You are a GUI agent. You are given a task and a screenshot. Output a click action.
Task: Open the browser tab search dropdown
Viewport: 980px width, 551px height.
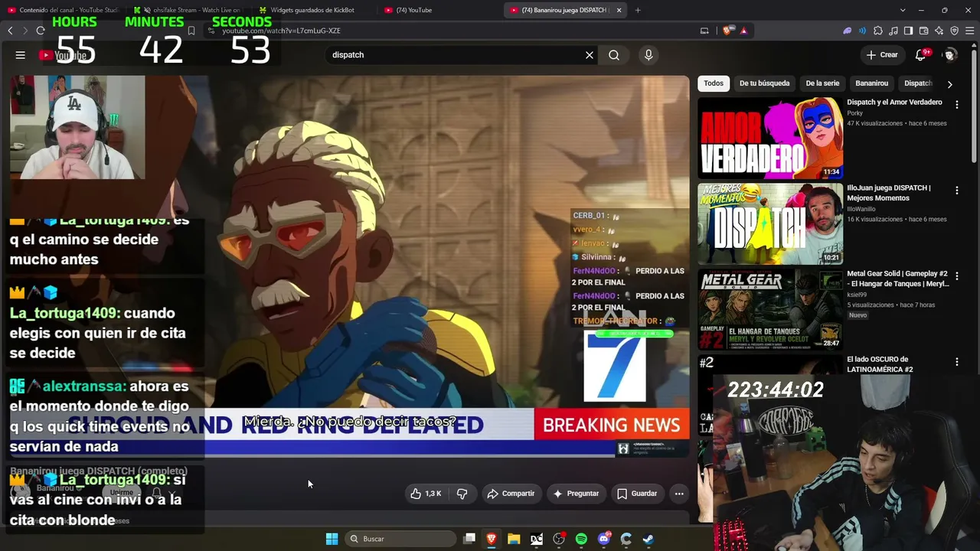903,10
